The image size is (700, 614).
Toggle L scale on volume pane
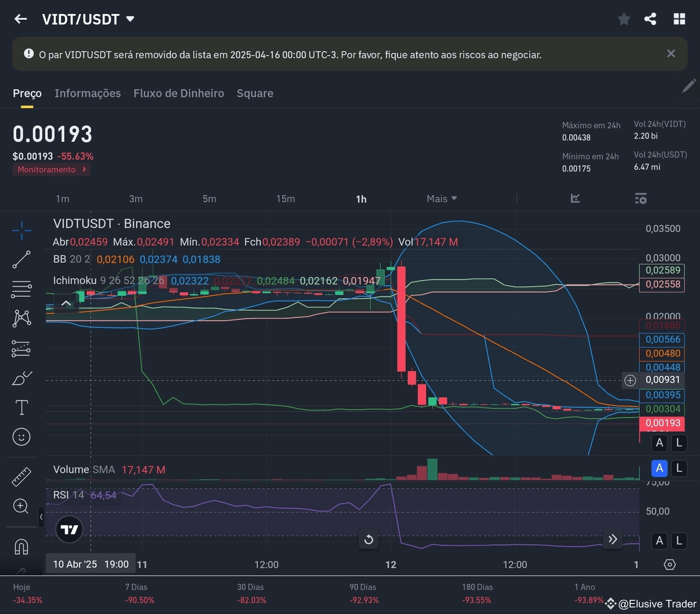pos(679,468)
